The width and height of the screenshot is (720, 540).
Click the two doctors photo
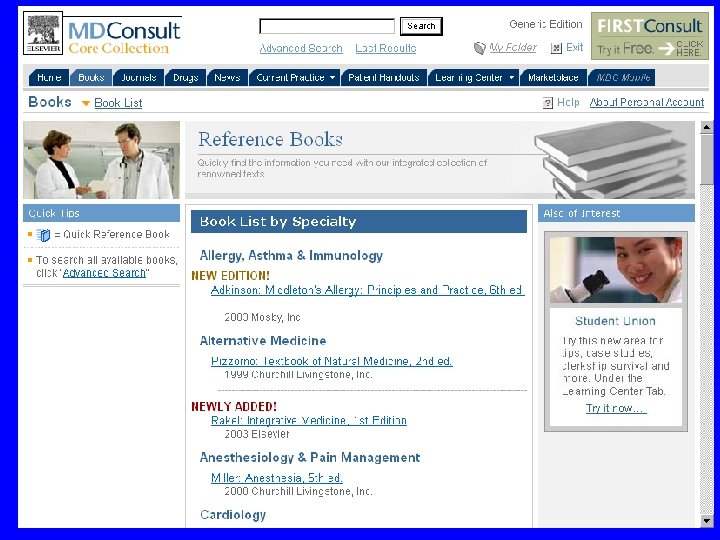coord(101,160)
